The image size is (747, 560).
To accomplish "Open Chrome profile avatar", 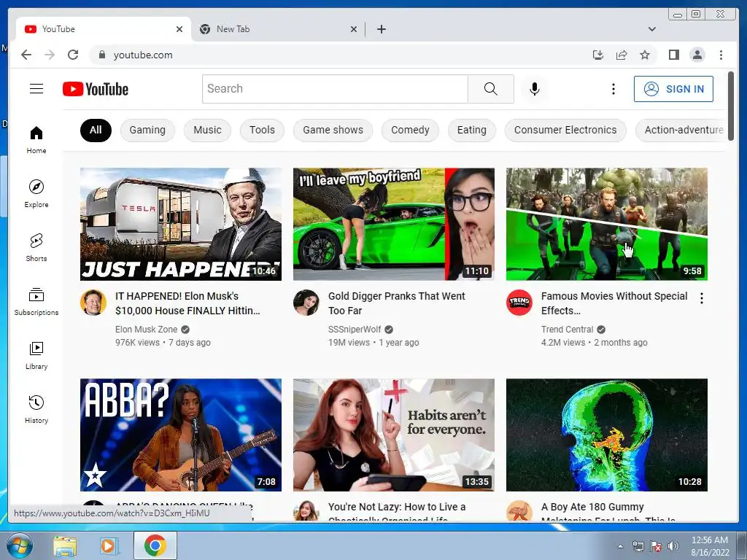I will (x=697, y=55).
